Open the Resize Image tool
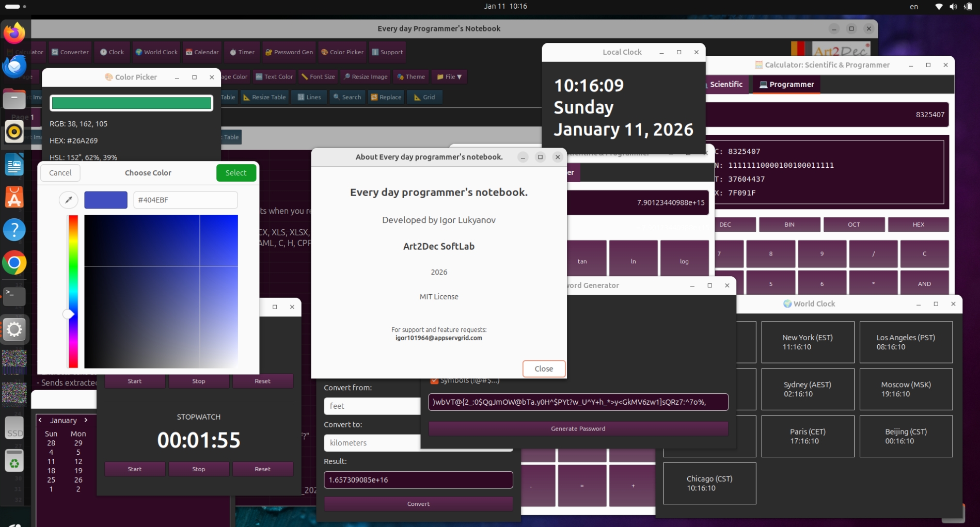Viewport: 980px width, 527px height. click(366, 76)
